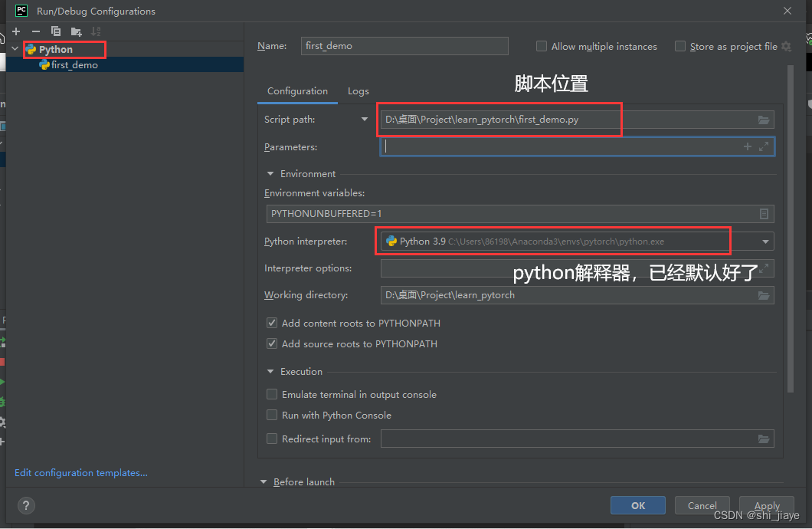The height and width of the screenshot is (529, 812).
Task: Open the Python interpreter dropdown
Action: (x=765, y=242)
